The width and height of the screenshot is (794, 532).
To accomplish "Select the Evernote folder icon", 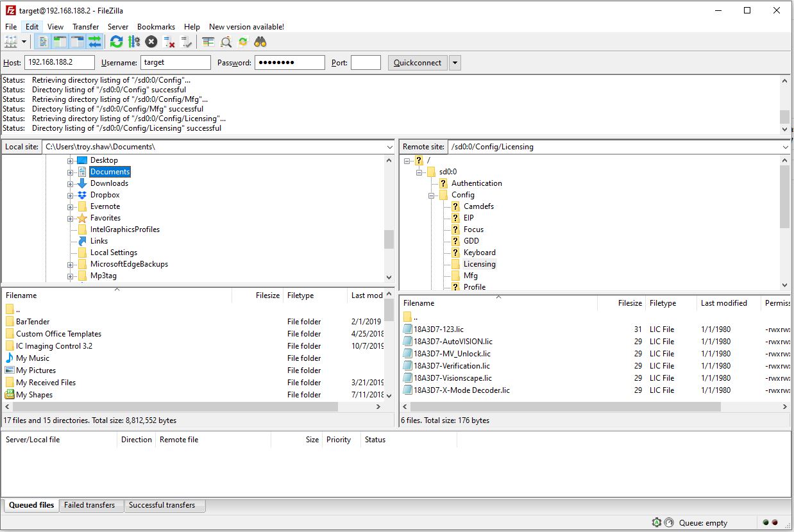I will click(82, 206).
